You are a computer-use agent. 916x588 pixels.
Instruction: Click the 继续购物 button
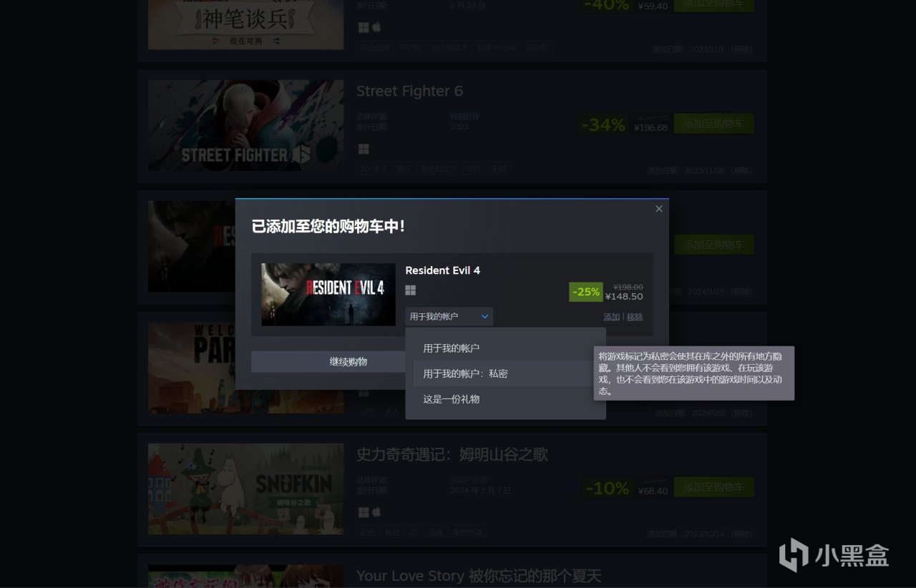(x=349, y=362)
